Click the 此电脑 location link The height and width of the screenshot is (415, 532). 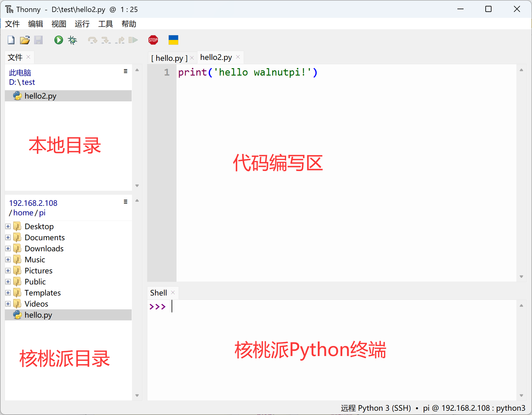(x=20, y=73)
